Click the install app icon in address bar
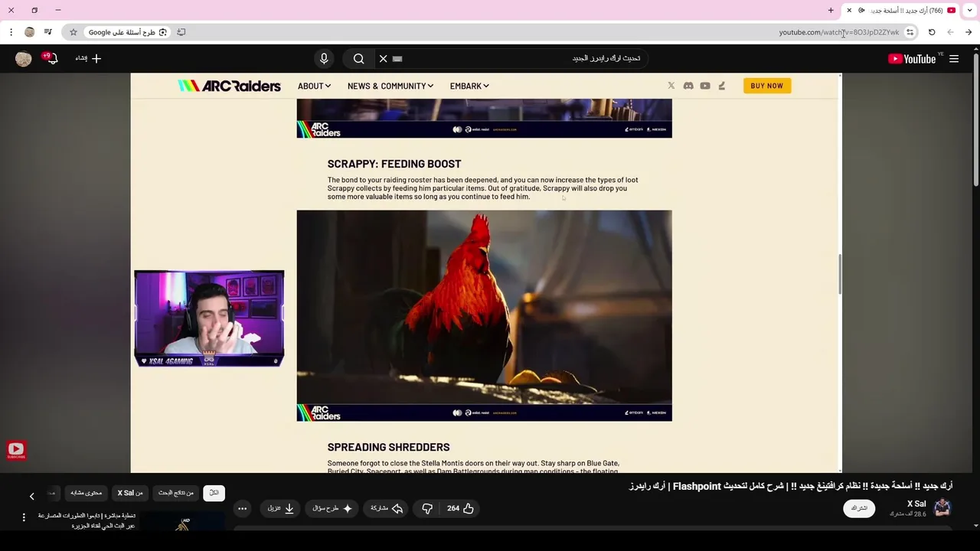The width and height of the screenshot is (980, 551). coord(181,32)
